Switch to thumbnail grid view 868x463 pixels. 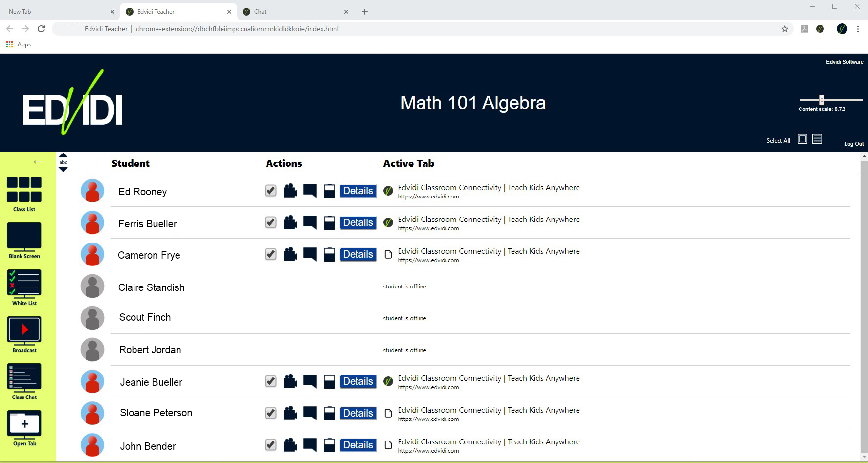(802, 139)
